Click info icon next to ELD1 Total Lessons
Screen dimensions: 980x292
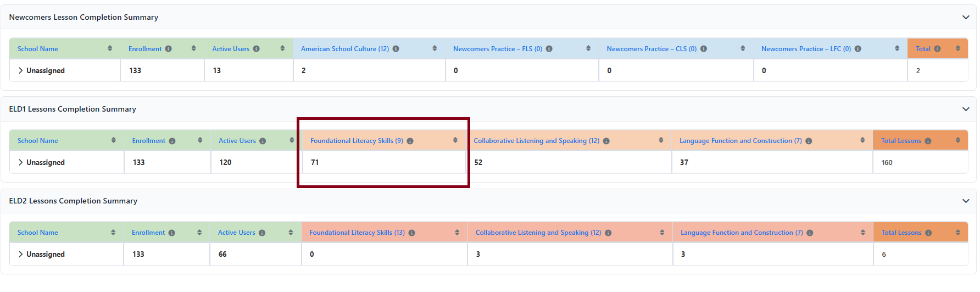tap(928, 141)
